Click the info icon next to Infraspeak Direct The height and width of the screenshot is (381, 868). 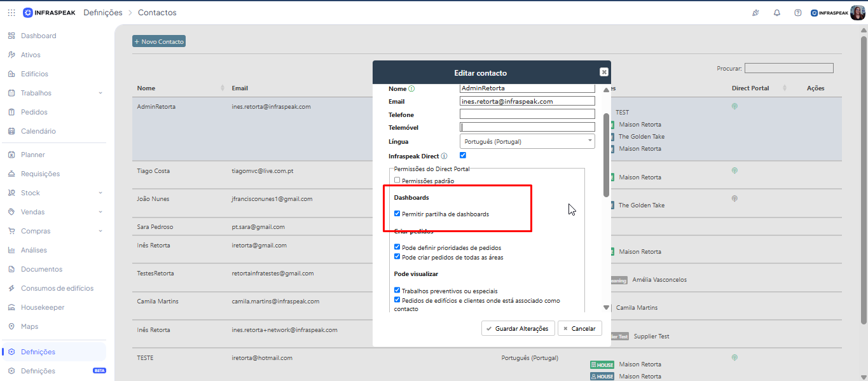(444, 156)
